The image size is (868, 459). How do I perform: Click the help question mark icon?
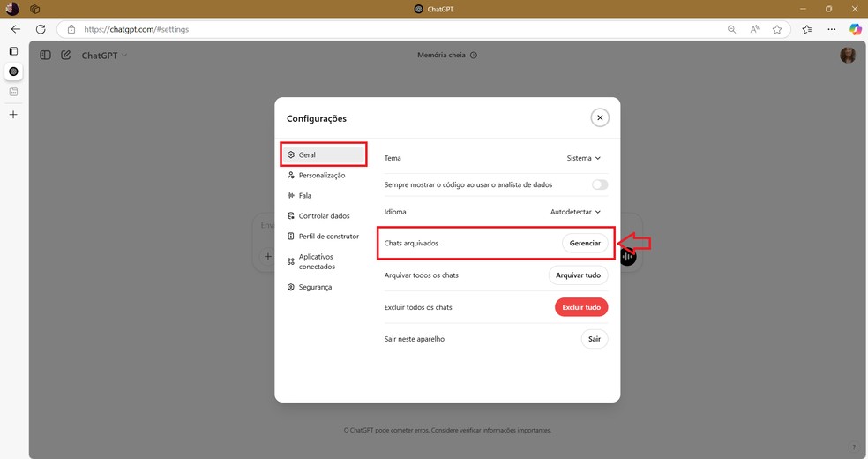tap(854, 448)
